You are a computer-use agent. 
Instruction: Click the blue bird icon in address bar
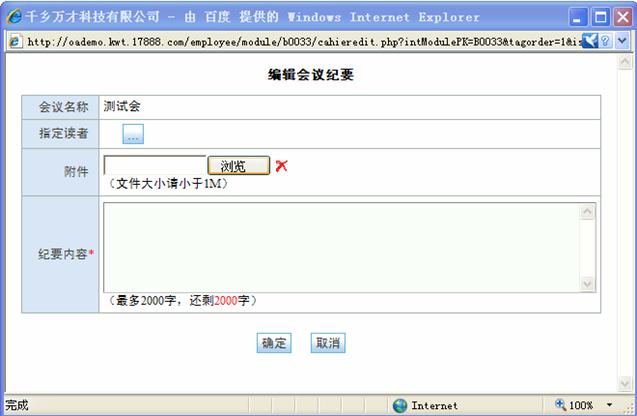589,41
